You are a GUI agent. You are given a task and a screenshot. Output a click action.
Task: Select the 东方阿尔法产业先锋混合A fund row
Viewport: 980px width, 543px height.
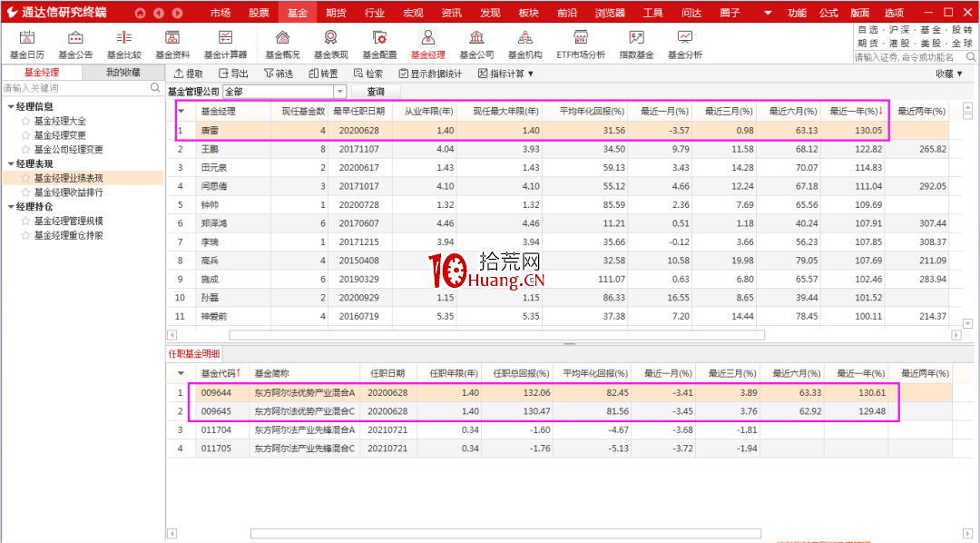pos(559,429)
